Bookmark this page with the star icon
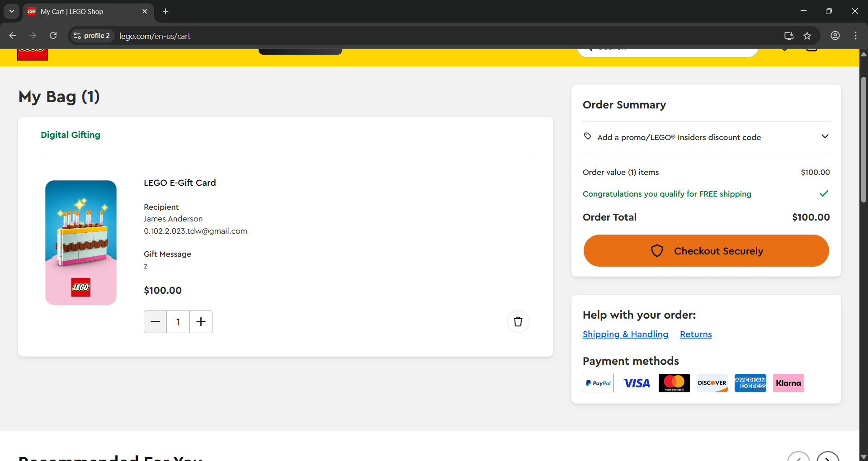868x461 pixels. tap(807, 36)
